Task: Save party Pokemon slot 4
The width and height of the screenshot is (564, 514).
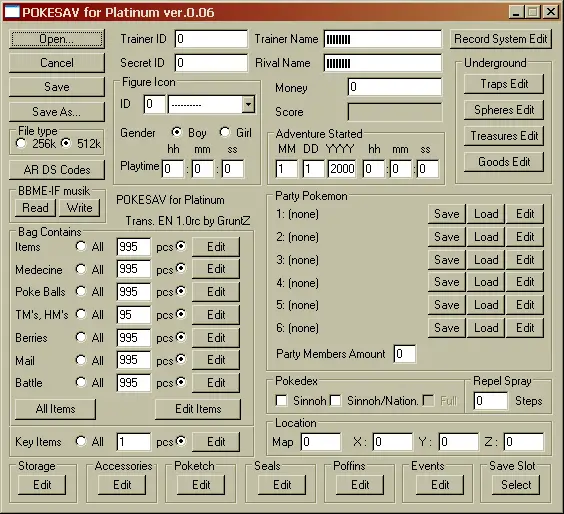Action: point(447,282)
